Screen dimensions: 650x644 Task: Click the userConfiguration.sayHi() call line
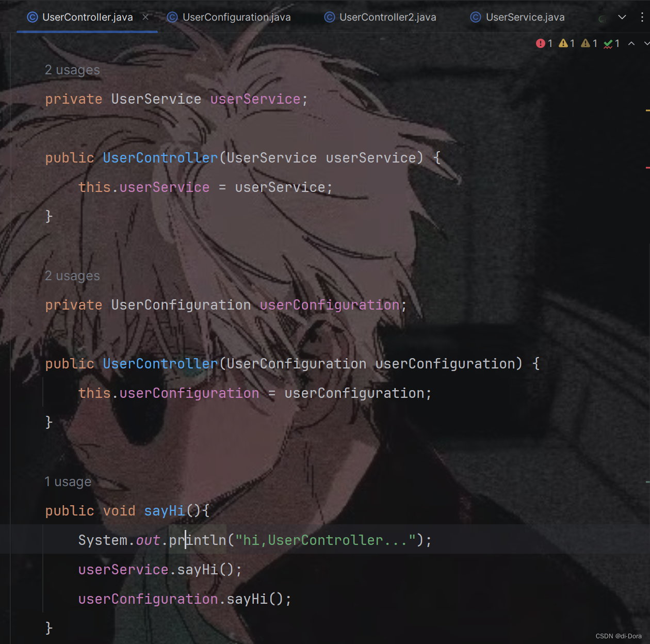(185, 599)
